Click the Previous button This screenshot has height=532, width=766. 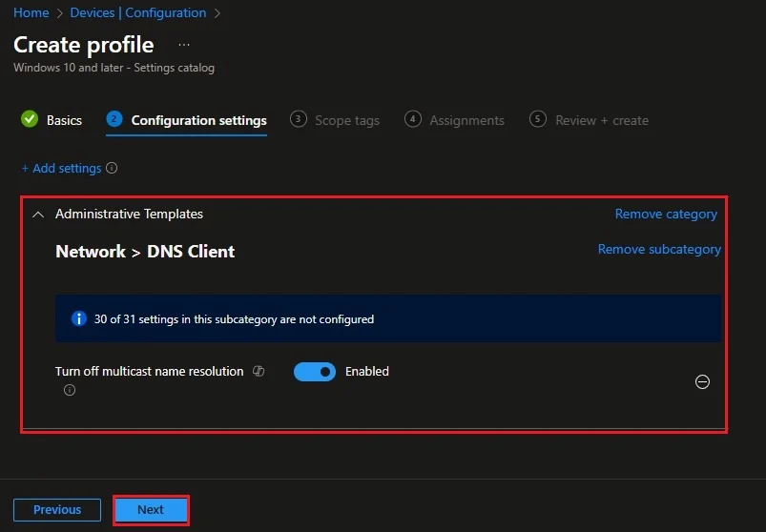pos(57,509)
